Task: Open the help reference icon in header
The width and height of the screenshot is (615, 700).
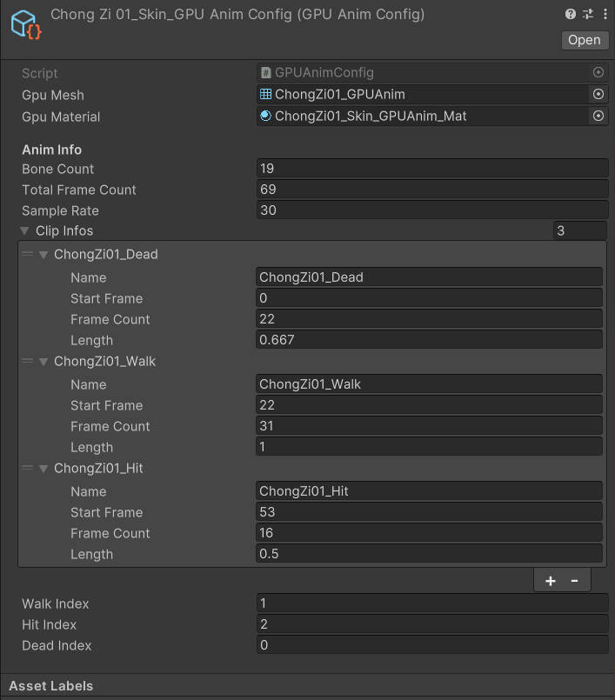Action: click(x=571, y=14)
